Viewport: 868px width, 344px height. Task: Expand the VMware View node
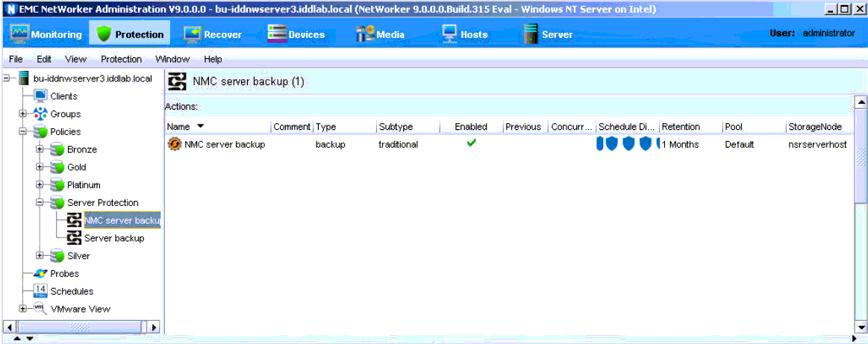(x=22, y=309)
